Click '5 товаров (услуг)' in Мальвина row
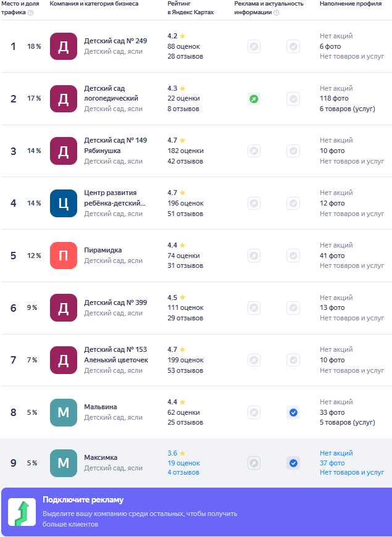Screen dimensions: 392x537 348,423
